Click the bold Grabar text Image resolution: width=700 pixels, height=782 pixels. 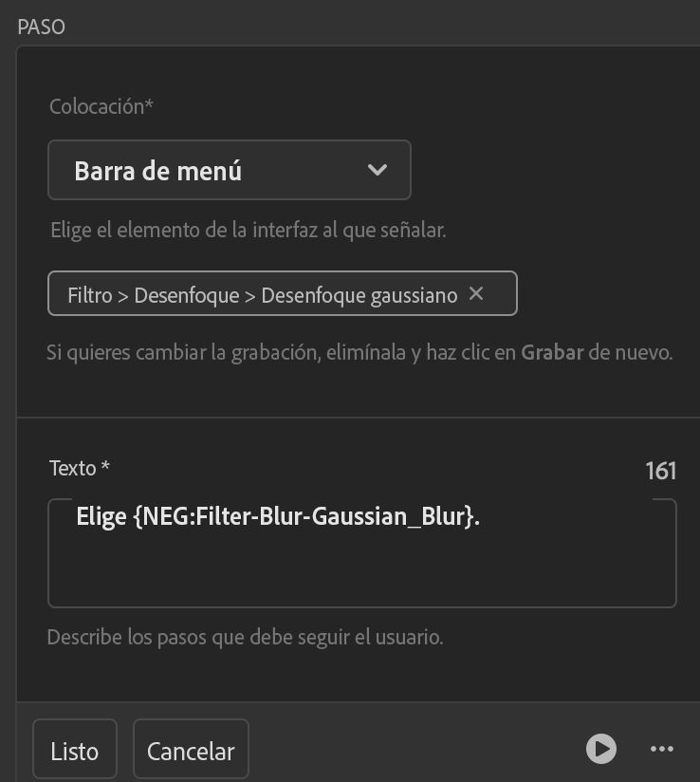551,353
